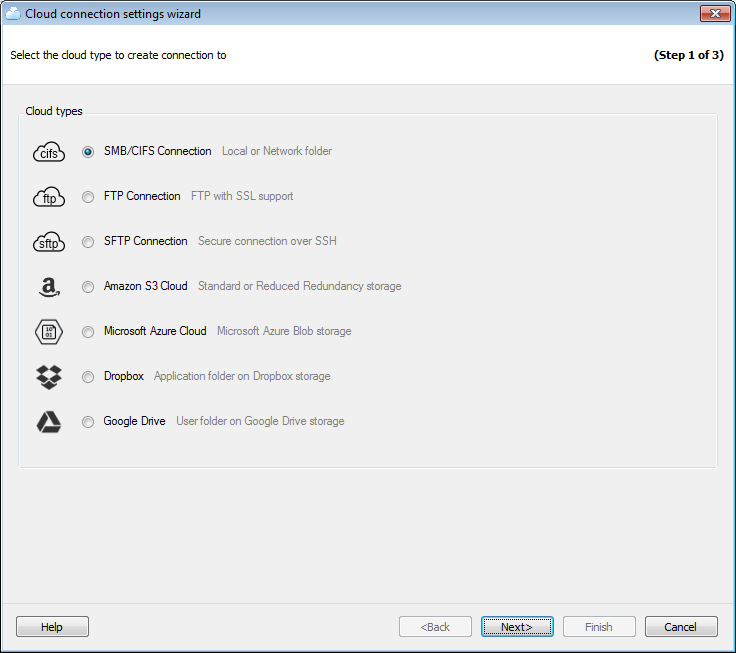The width and height of the screenshot is (736, 653).
Task: Click the Google Drive triangle icon
Action: (x=49, y=422)
